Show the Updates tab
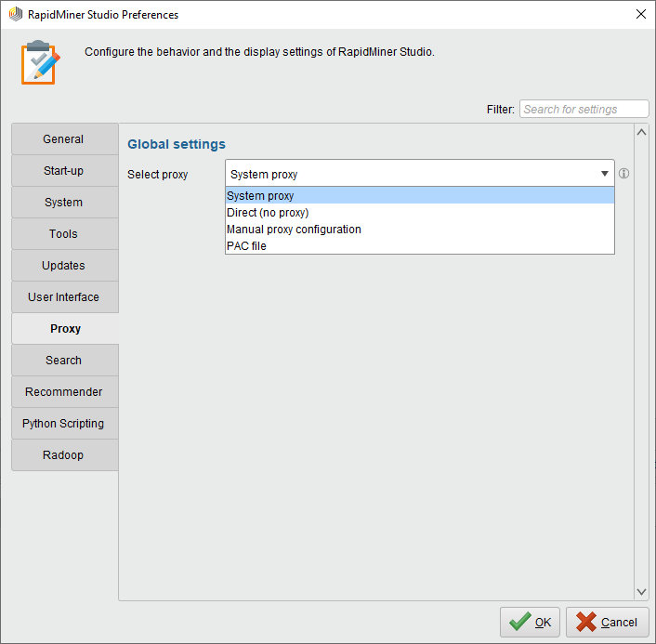Screen dimensions: 656x644 coord(64,266)
